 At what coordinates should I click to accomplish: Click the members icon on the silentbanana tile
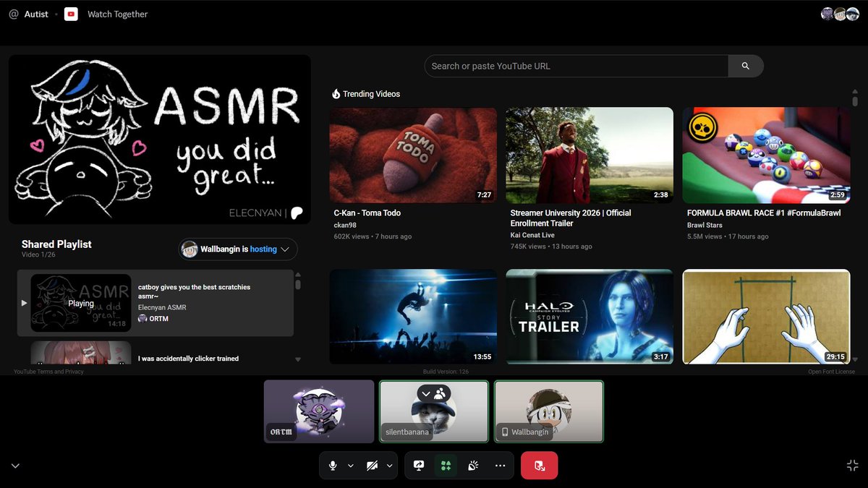click(x=441, y=394)
